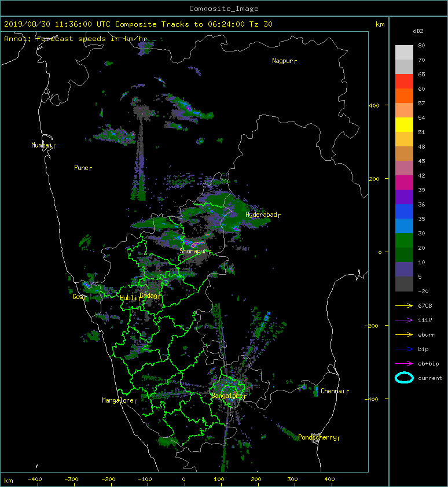Click the Pune city label
This screenshot has height=487, width=448.
coord(83,168)
